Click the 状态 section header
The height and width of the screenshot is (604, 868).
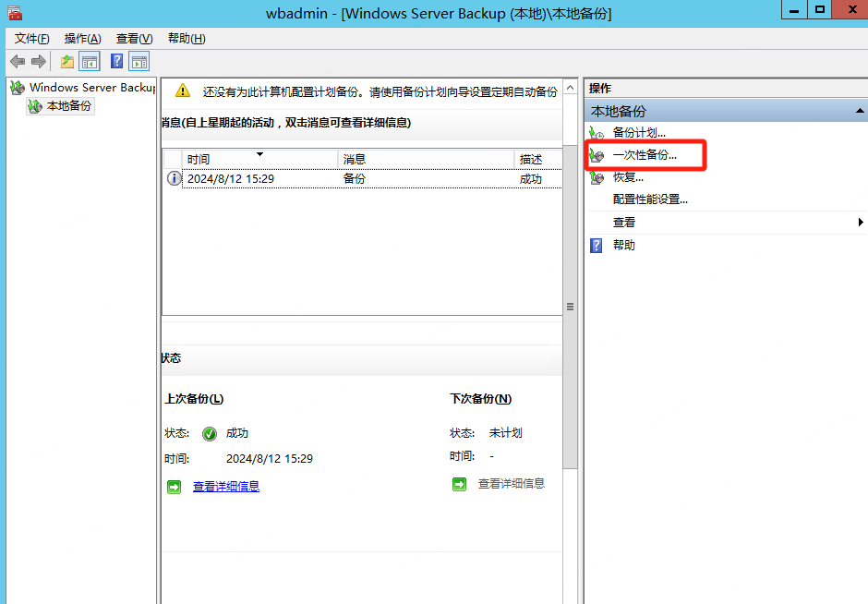coord(171,357)
